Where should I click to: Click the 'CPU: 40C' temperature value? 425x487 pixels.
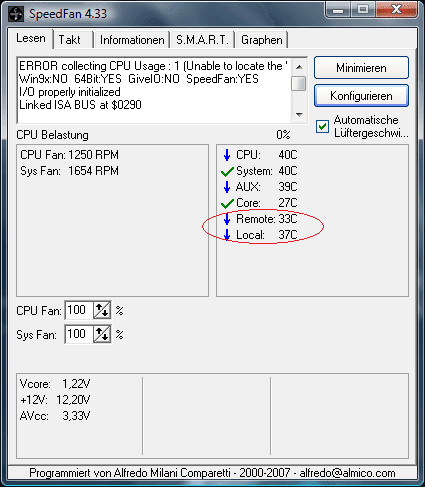point(266,155)
